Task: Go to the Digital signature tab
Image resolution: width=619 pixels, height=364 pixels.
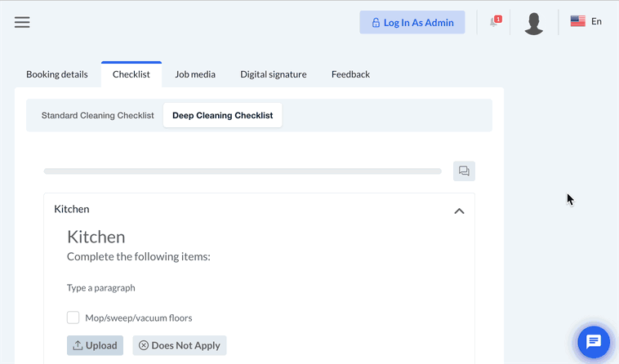Action: 274,74
